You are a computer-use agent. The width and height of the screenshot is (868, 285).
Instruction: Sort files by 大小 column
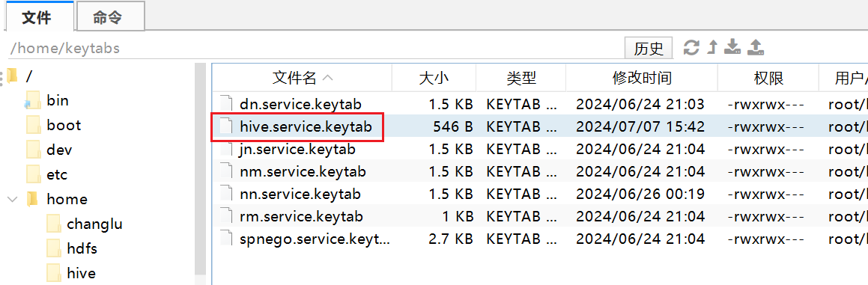pos(434,79)
